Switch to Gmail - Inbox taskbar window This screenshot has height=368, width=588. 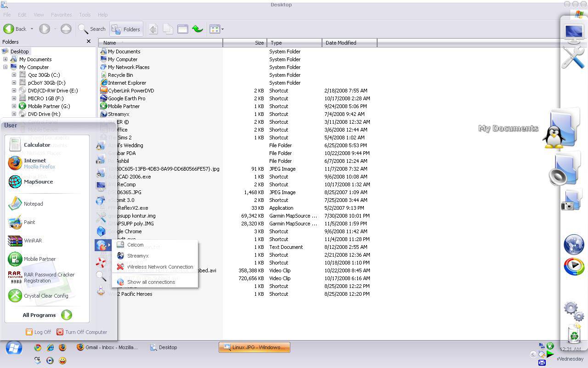click(107, 347)
